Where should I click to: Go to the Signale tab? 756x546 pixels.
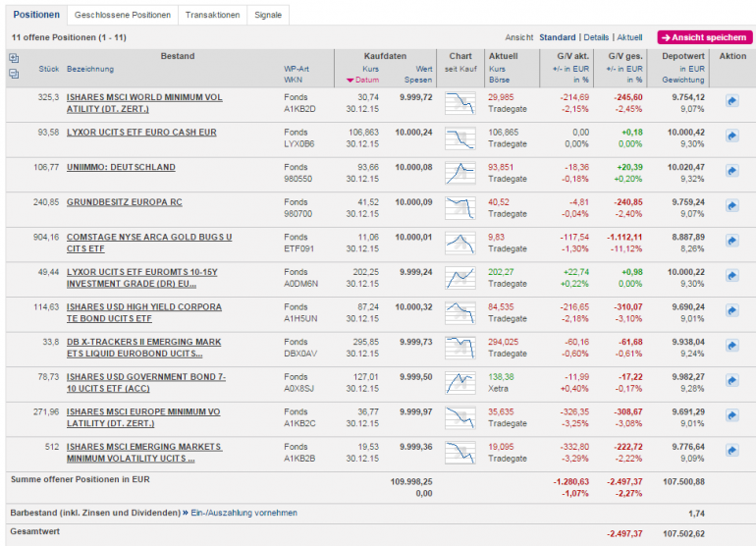tap(267, 15)
